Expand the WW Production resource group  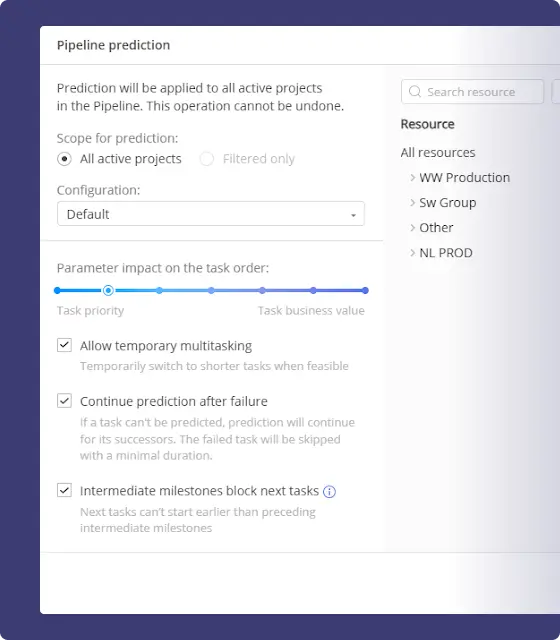click(x=412, y=178)
